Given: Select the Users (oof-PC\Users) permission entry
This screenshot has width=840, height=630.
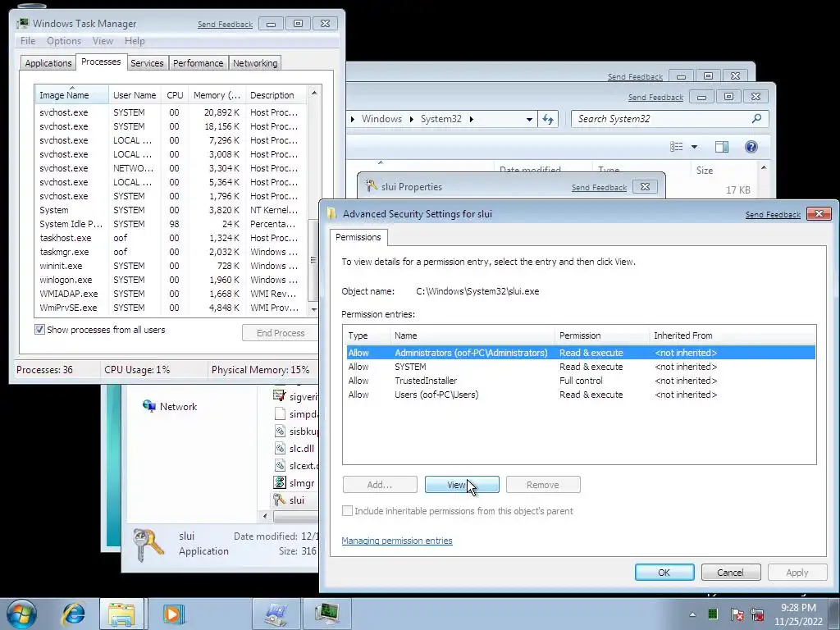Looking at the screenshot, I should point(580,395).
